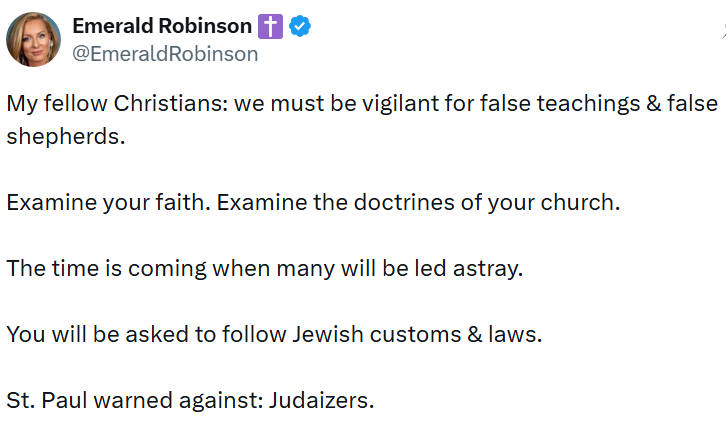
Task: Click the blue verified checkmark badge
Action: point(299,28)
